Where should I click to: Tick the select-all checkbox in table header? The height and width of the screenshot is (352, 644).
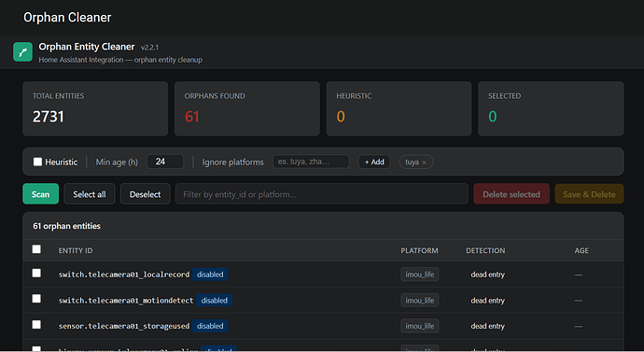coord(36,249)
